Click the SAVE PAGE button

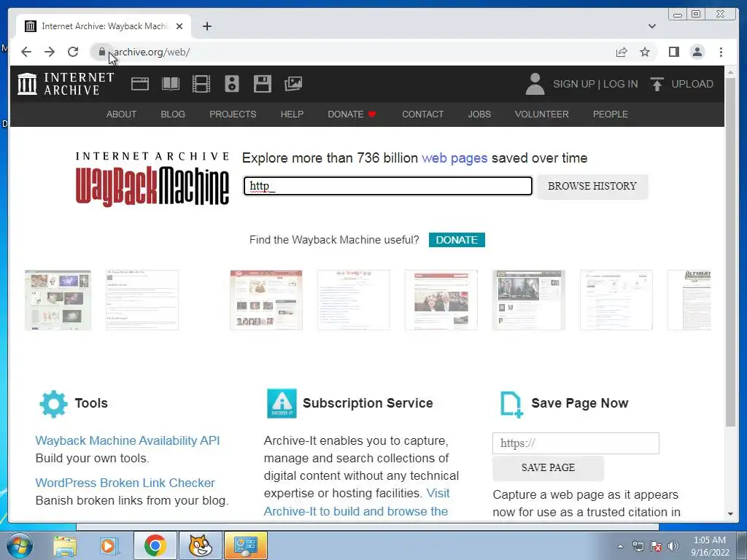tap(548, 467)
